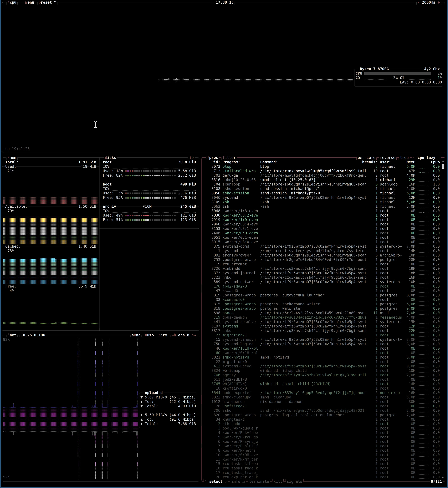This screenshot has width=448, height=488.
Task: Toggle the mem box label
Action: tap(12, 158)
